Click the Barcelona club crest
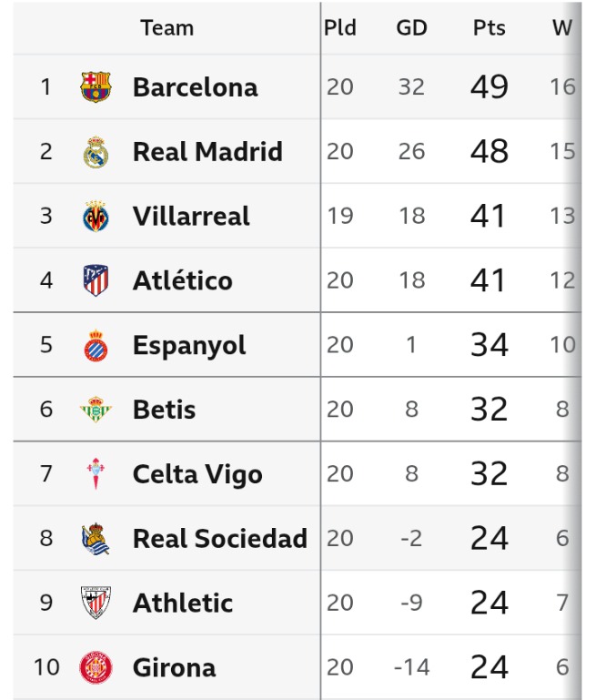The width and height of the screenshot is (595, 700). point(96,87)
